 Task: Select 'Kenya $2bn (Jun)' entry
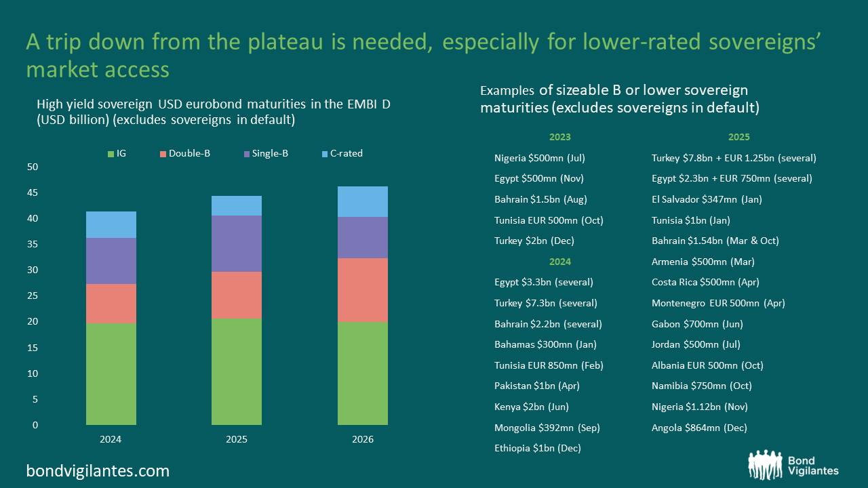point(532,407)
